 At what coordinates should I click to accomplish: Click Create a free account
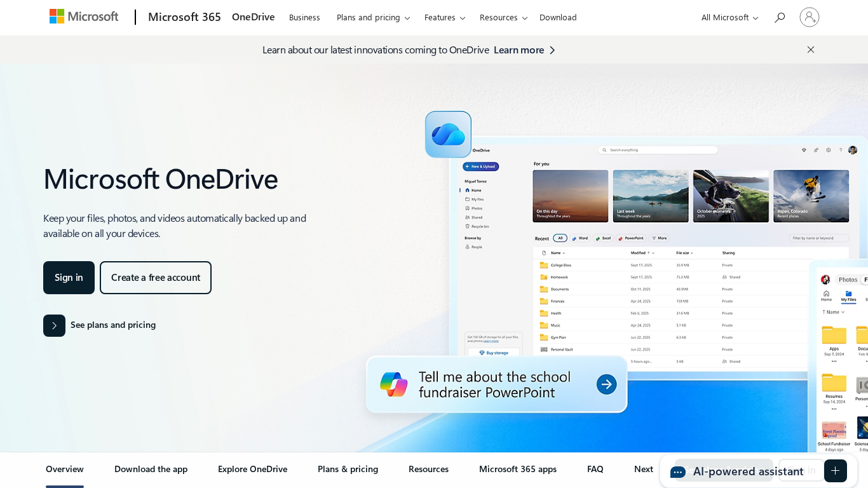[156, 278]
